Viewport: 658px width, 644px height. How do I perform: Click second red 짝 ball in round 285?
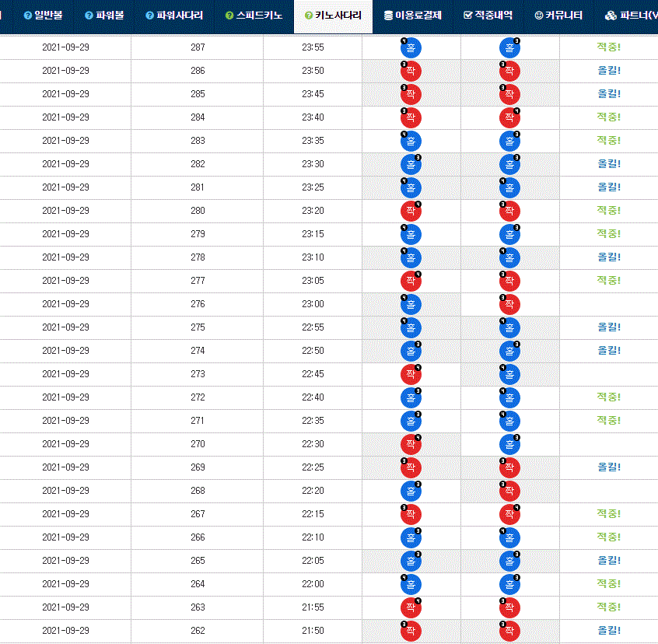tap(510, 94)
